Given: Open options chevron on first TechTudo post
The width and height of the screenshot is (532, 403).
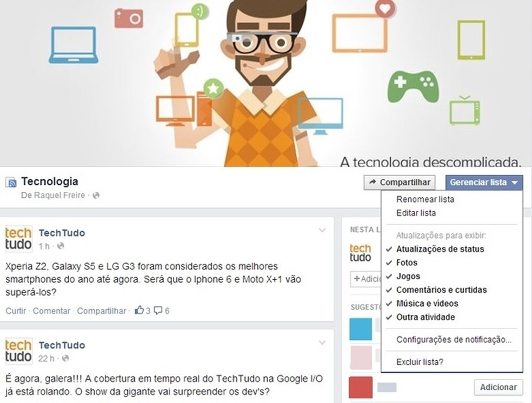Looking at the screenshot, I should click(x=322, y=231).
